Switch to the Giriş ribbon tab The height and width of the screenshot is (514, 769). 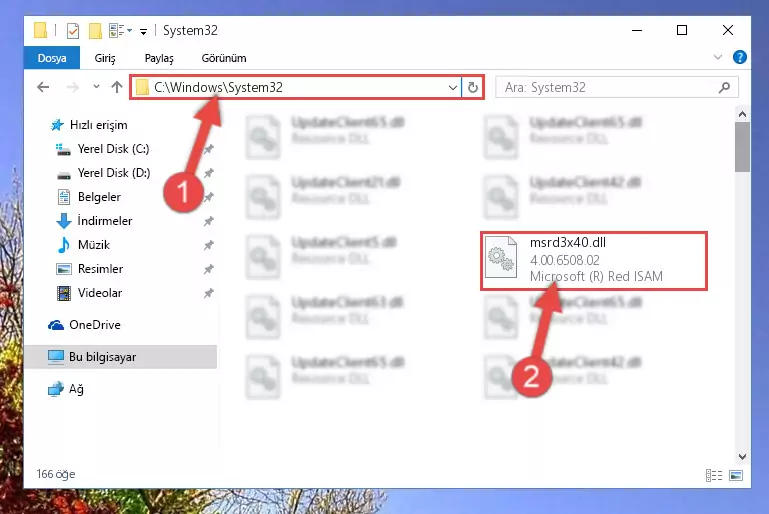click(x=105, y=58)
